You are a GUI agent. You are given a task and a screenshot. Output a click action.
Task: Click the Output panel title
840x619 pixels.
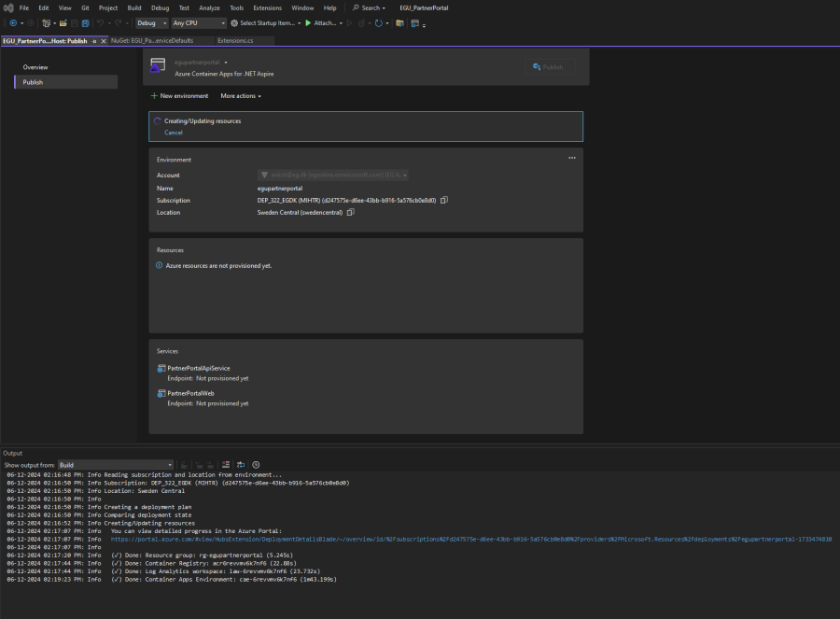click(13, 453)
